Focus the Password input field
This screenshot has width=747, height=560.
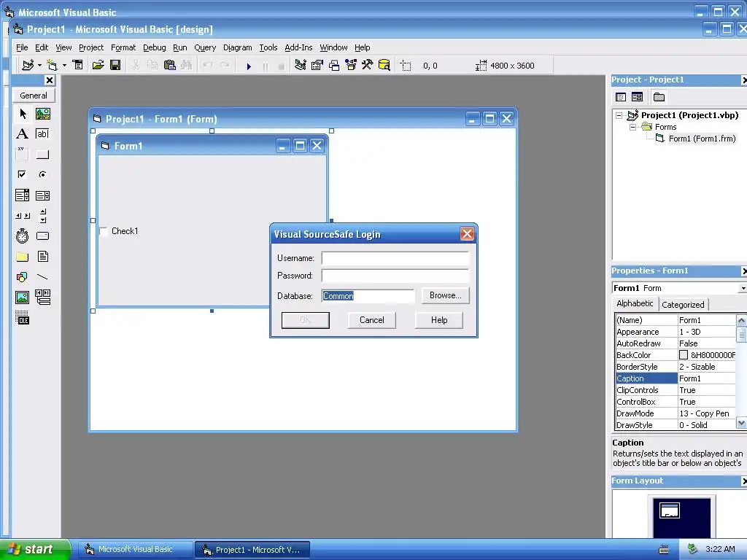click(x=395, y=276)
